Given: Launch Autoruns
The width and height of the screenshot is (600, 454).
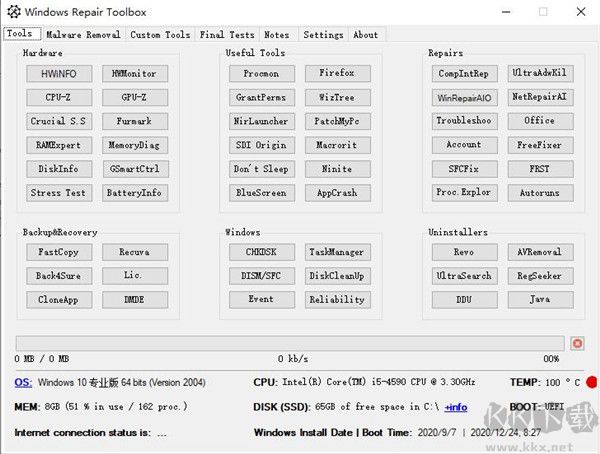Looking at the screenshot, I should tap(540, 193).
